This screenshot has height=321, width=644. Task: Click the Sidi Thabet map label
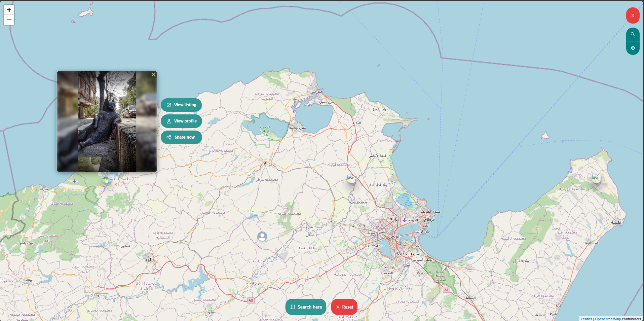[x=358, y=203]
